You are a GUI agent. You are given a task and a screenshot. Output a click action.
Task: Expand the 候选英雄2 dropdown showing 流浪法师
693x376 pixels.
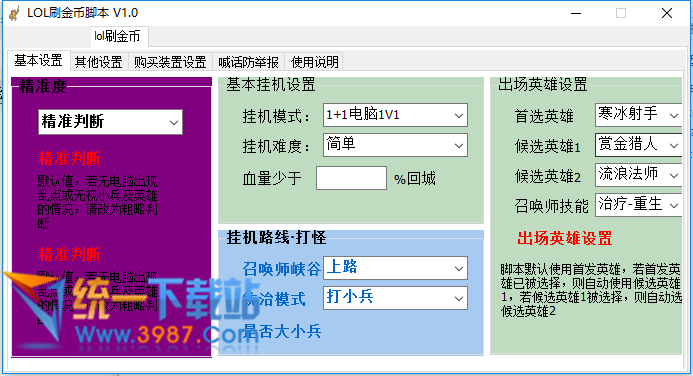[x=639, y=175]
